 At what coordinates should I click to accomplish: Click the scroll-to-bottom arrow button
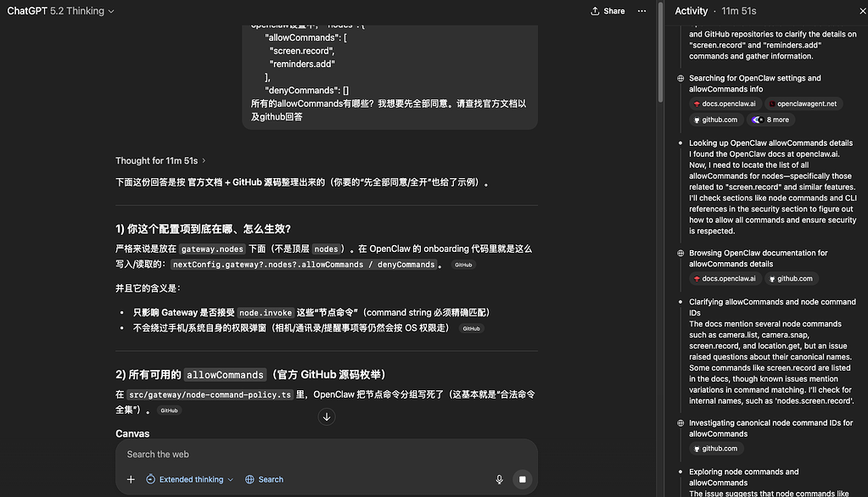(327, 416)
